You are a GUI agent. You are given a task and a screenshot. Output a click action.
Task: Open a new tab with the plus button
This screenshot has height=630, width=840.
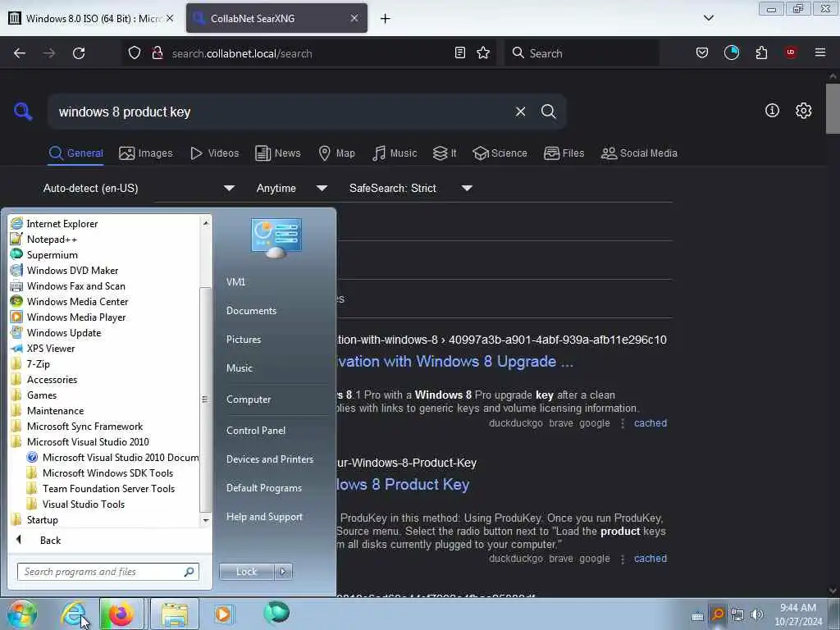click(385, 18)
